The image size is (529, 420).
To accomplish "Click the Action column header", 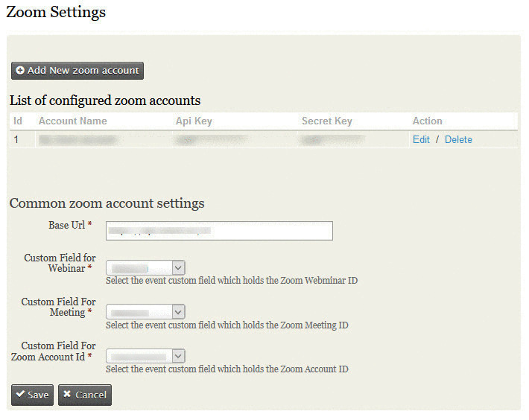I will (427, 121).
